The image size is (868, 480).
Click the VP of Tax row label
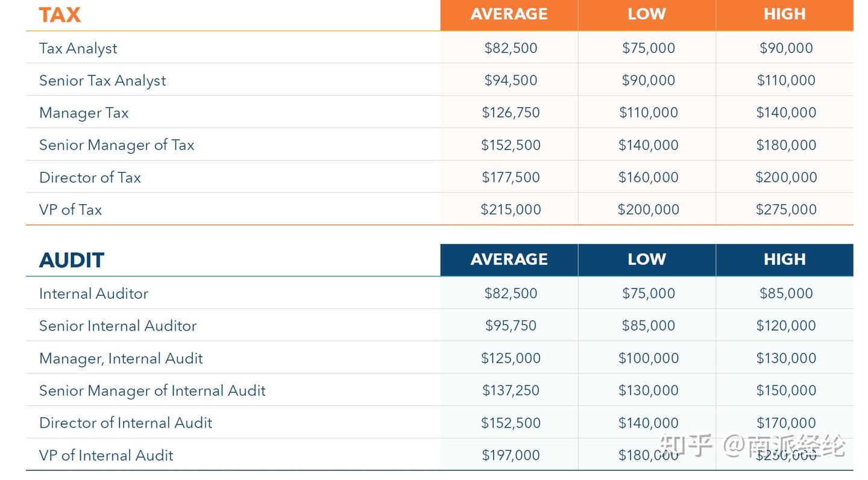(x=71, y=210)
